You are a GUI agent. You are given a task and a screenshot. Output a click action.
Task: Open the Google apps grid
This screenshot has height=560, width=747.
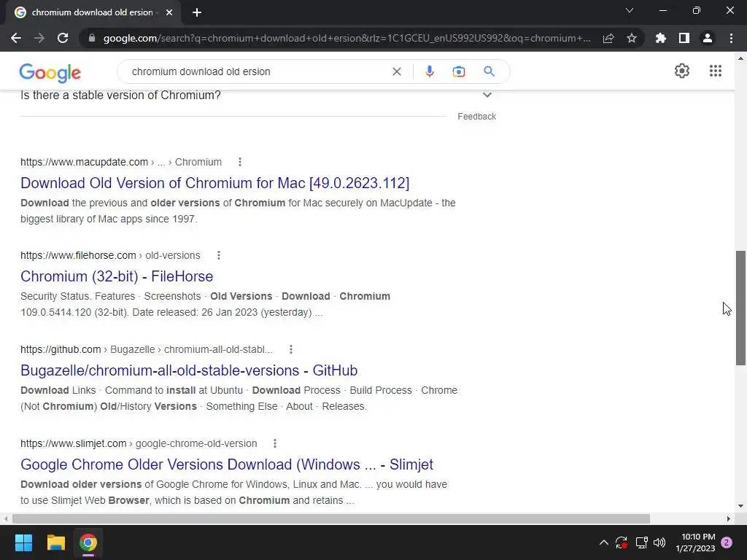click(x=716, y=71)
